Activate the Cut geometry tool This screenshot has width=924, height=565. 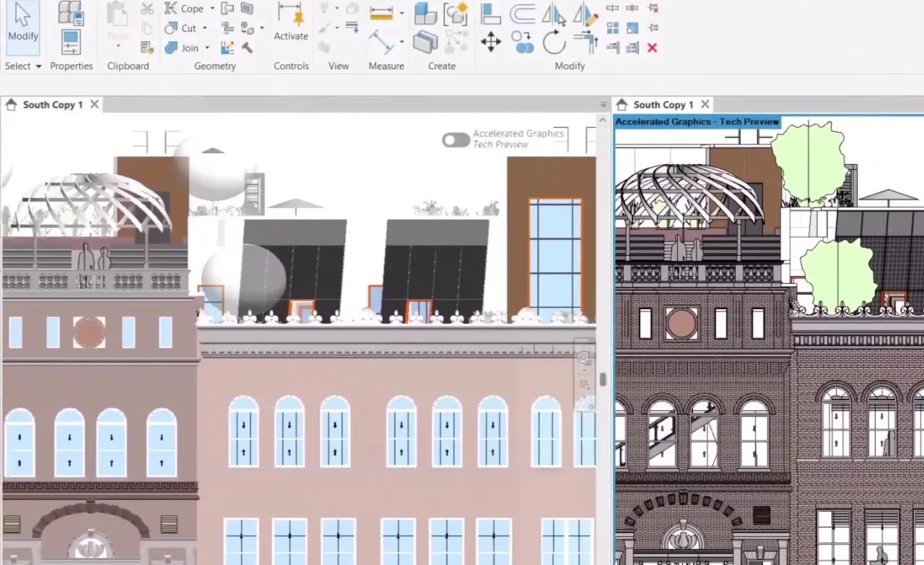188,27
